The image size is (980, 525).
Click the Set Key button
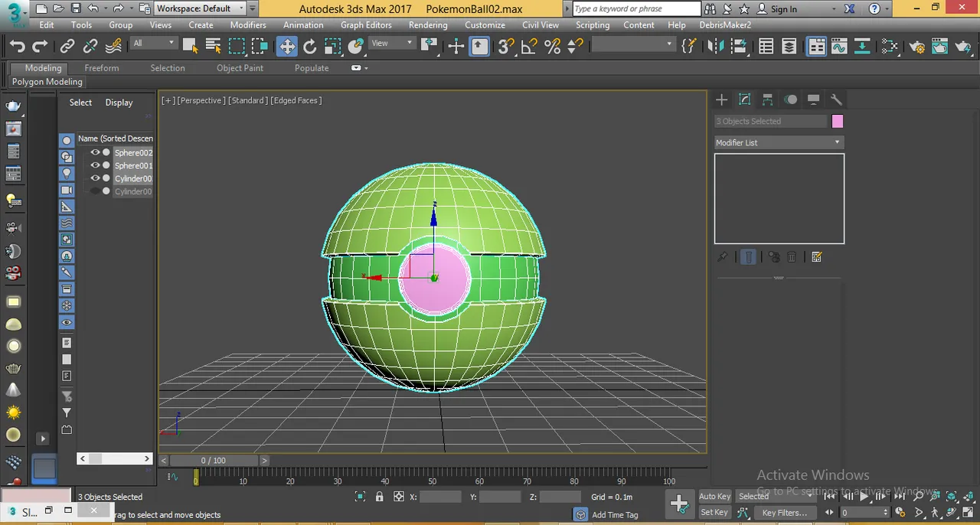click(714, 512)
